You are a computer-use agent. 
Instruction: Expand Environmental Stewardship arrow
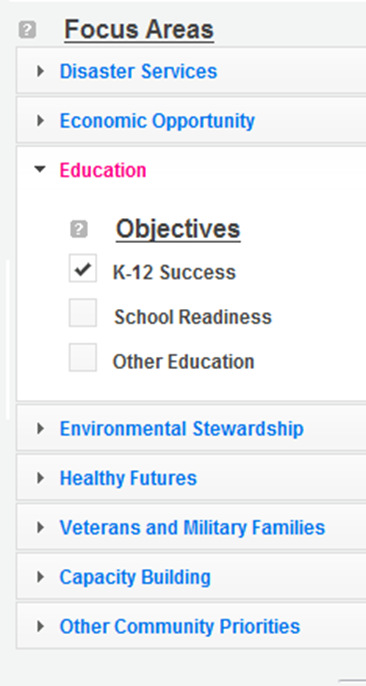[x=41, y=428]
